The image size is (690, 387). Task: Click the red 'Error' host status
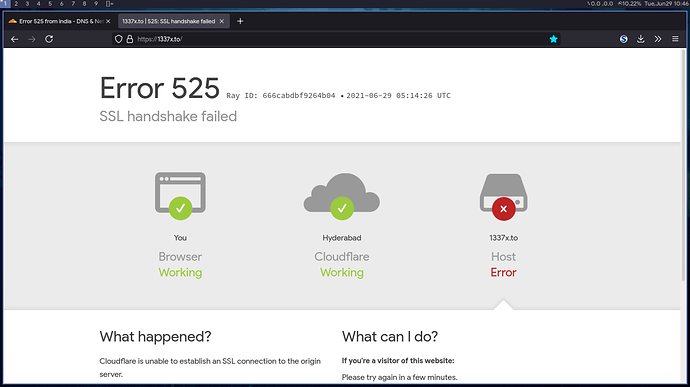(x=503, y=273)
